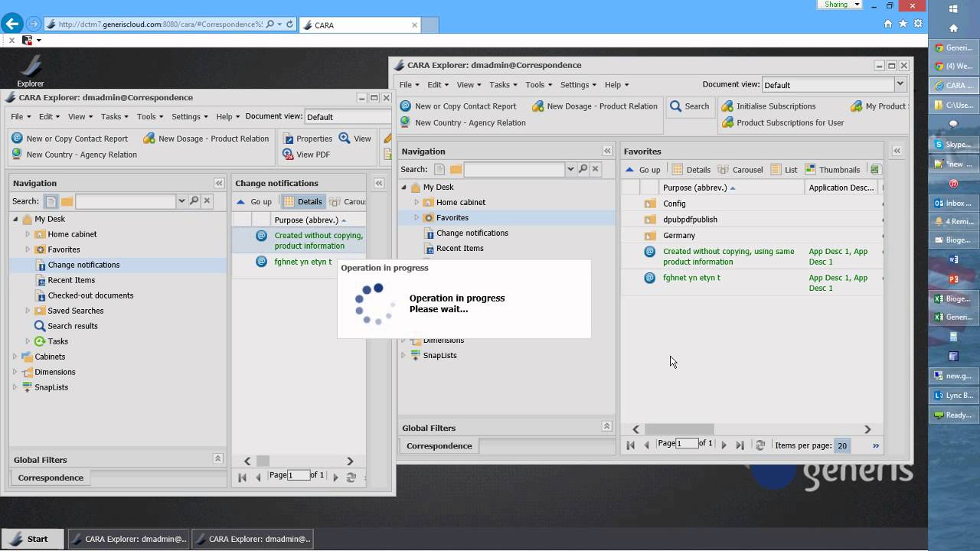Refresh the Favorites list with the refresh icon

(759, 445)
